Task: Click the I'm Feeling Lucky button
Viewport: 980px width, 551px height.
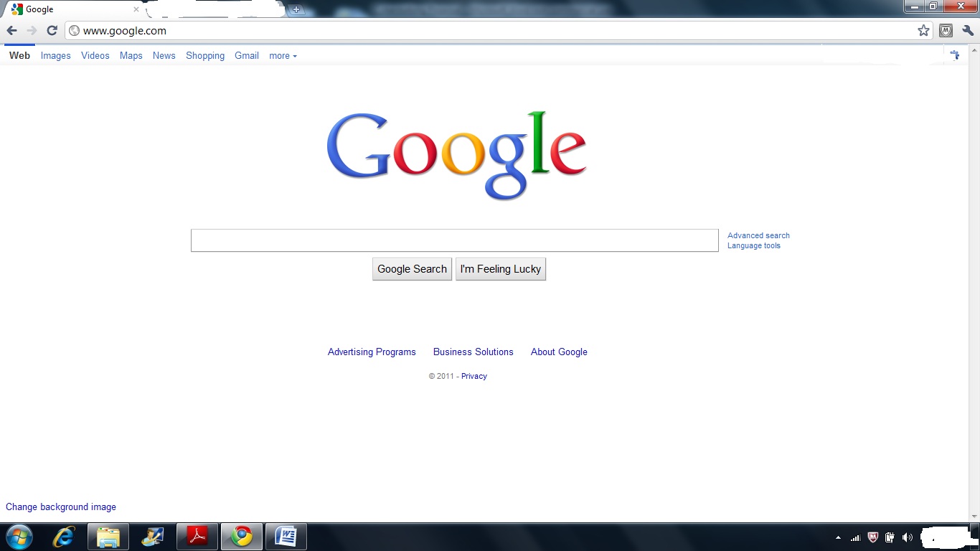Action: click(501, 269)
